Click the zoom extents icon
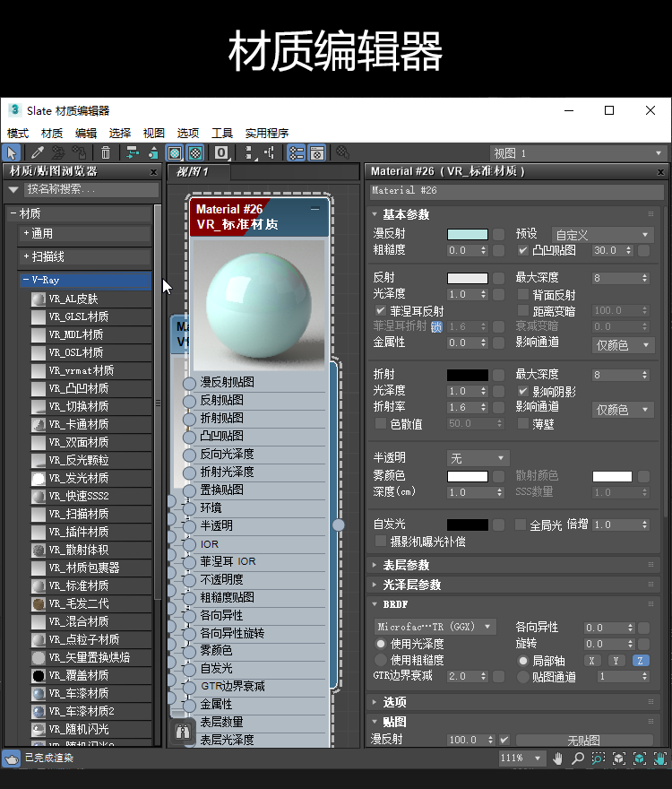Viewport: 672px width, 789px height. pyautogui.click(x=618, y=759)
